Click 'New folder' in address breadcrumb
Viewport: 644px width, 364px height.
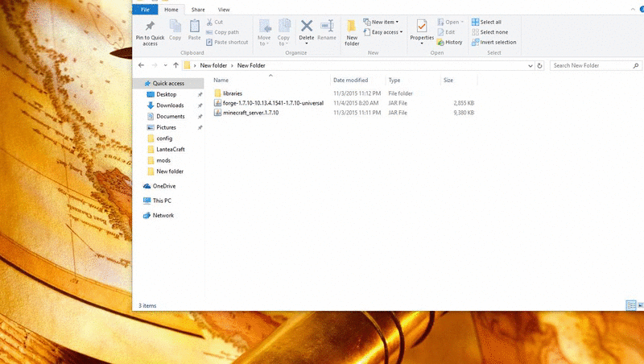point(213,65)
